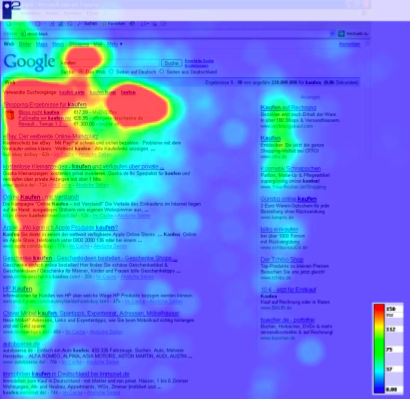The height and width of the screenshot is (399, 410).
Task: Switch to the Maps tab
Action: click(x=41, y=44)
